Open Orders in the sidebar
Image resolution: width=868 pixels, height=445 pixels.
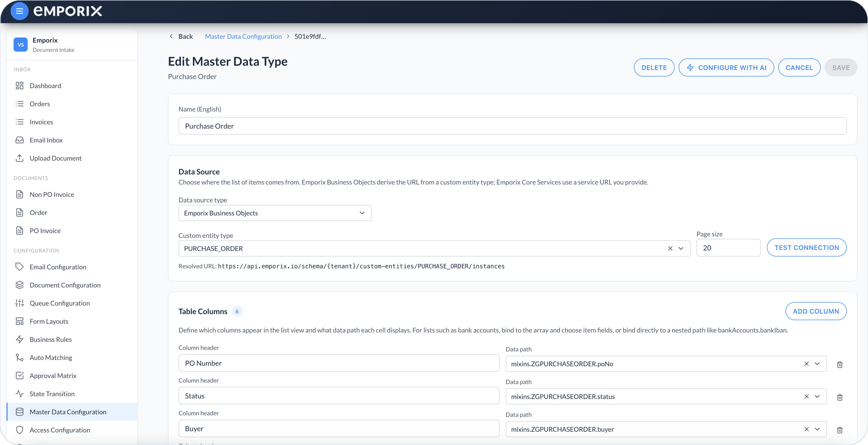[72, 104]
